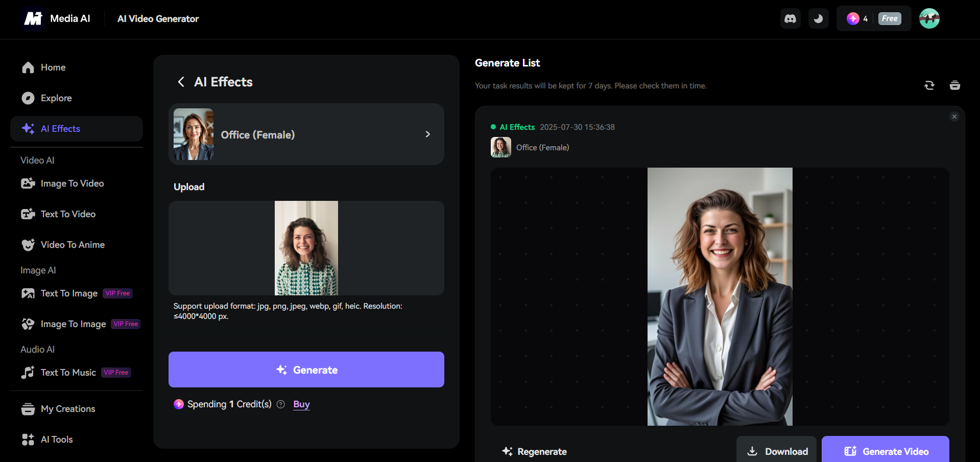980x462 pixels.
Task: Click the uploaded portrait thumbnail
Action: coord(306,248)
